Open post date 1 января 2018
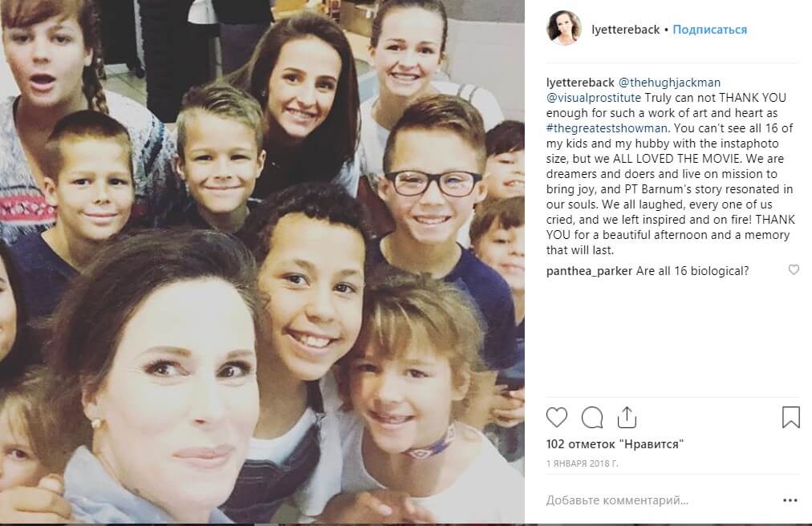 coord(582,463)
